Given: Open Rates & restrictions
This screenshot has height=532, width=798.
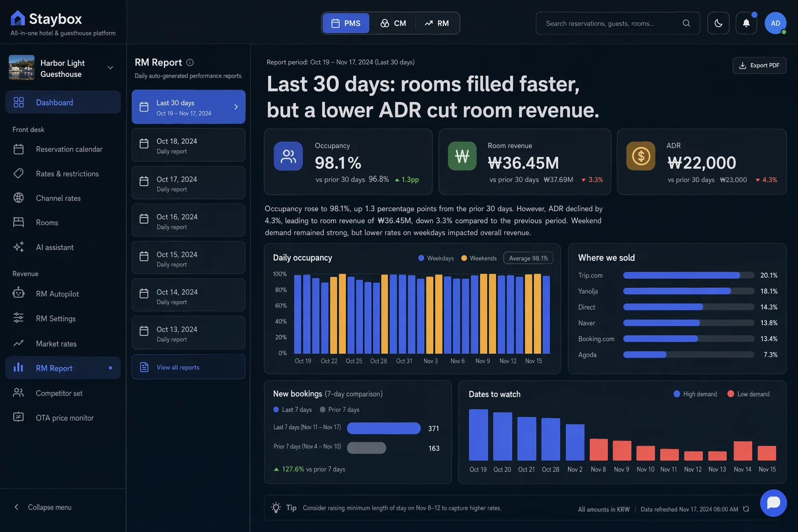Looking at the screenshot, I should 63,174.
